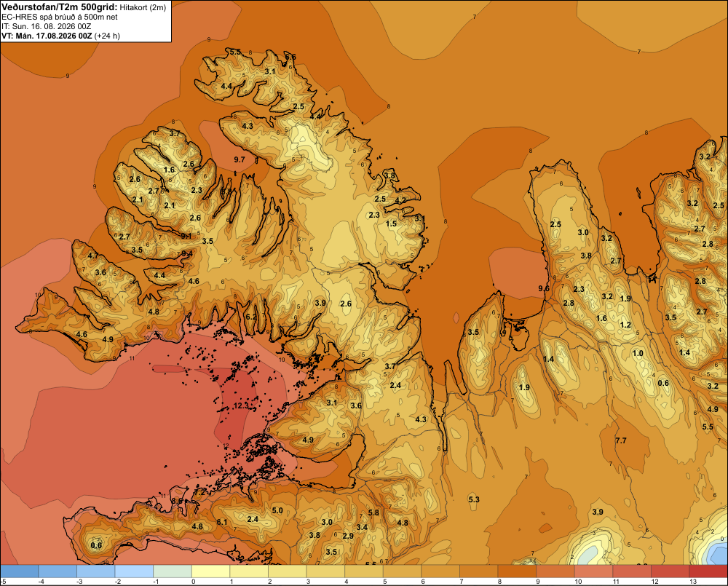Select the 9.6 coastal temperature label
This screenshot has height=586, width=728.
pyautogui.click(x=544, y=288)
